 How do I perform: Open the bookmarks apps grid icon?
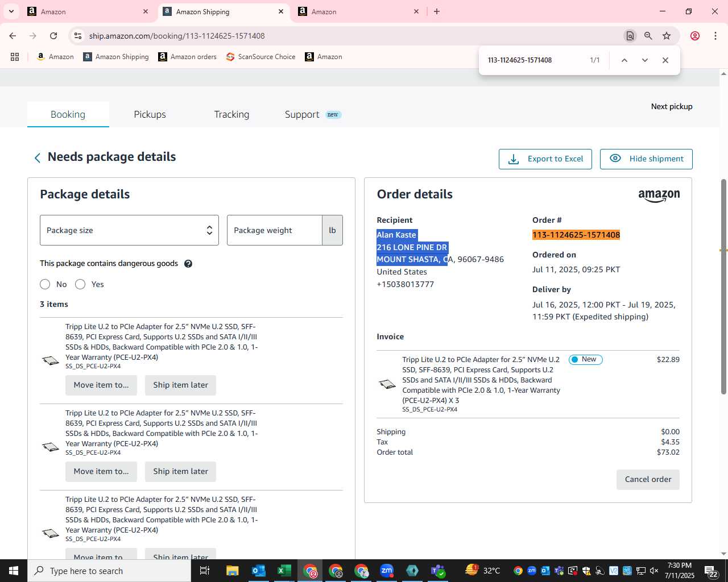pyautogui.click(x=15, y=57)
